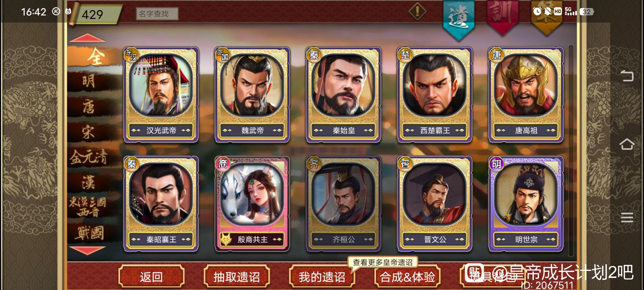The width and height of the screenshot is (644, 290).
Task: Click the 抽取遗诏 button
Action: (237, 277)
